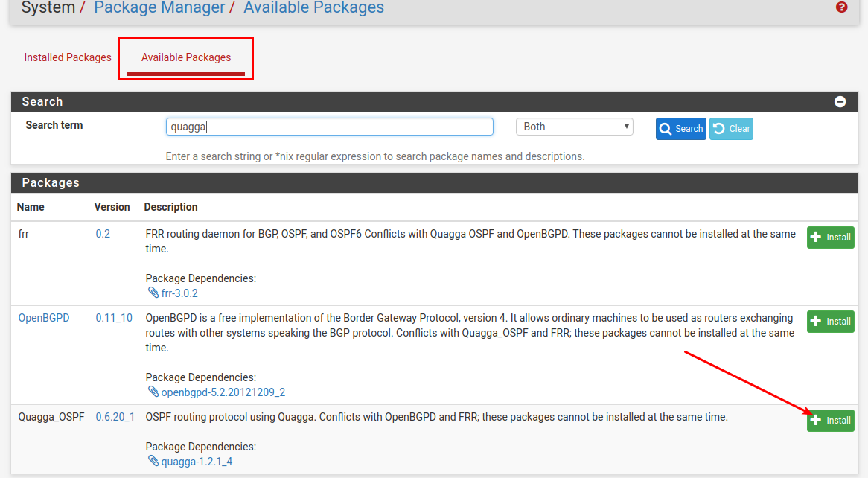This screenshot has height=478, width=868.
Task: Open the frr-3.0.2 dependency link
Action: 179,293
